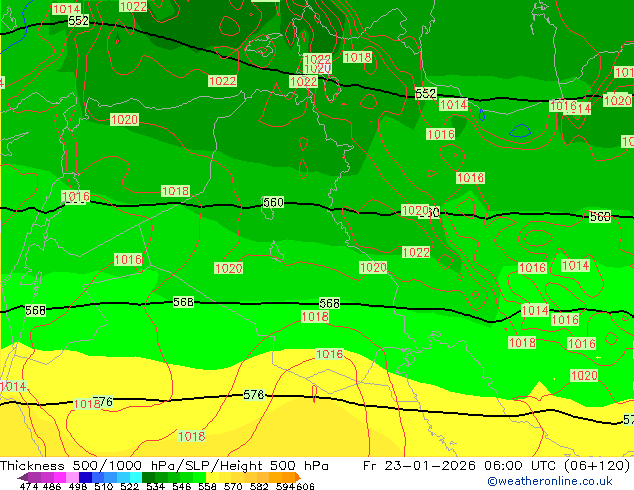Viewport: 634px width, 490px height.
Task: Click the 552 label beside the 1014 label
Action: pyautogui.click(x=426, y=94)
